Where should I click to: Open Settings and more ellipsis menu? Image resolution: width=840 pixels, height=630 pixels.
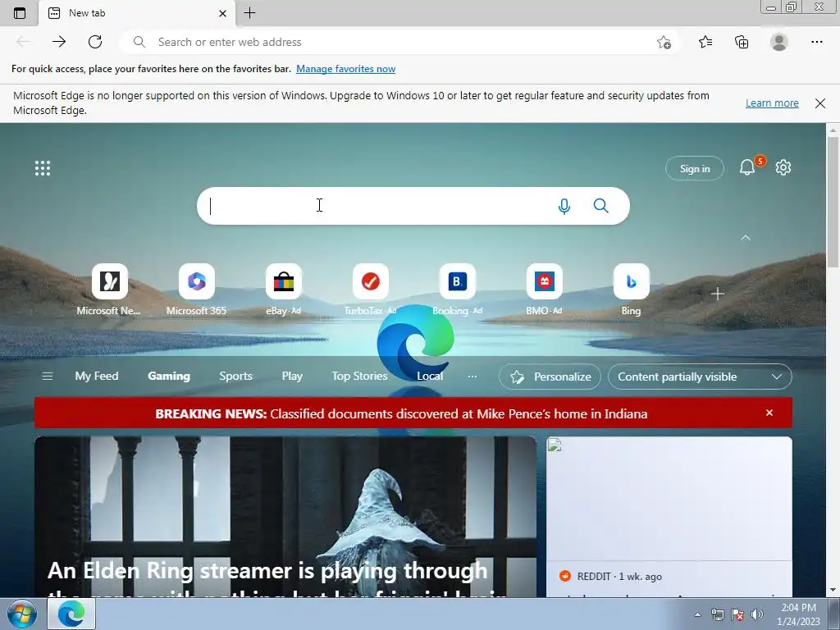(x=816, y=42)
